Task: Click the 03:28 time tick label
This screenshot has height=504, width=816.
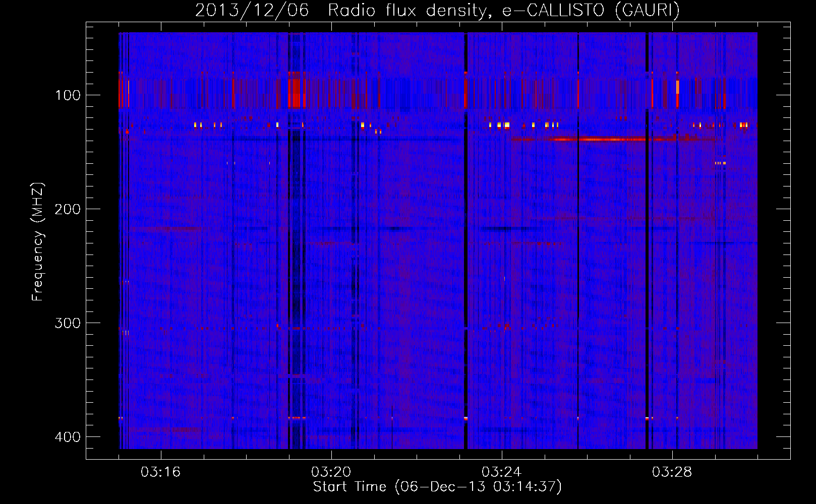Action: coord(672,472)
